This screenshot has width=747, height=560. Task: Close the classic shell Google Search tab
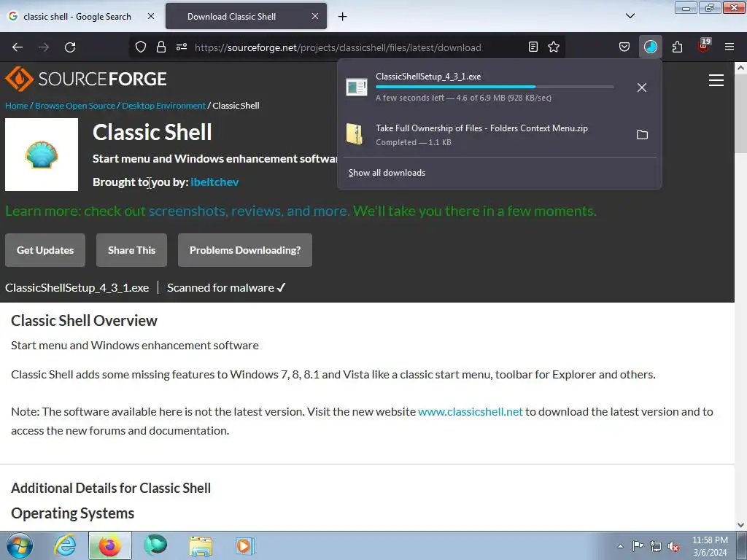click(150, 16)
